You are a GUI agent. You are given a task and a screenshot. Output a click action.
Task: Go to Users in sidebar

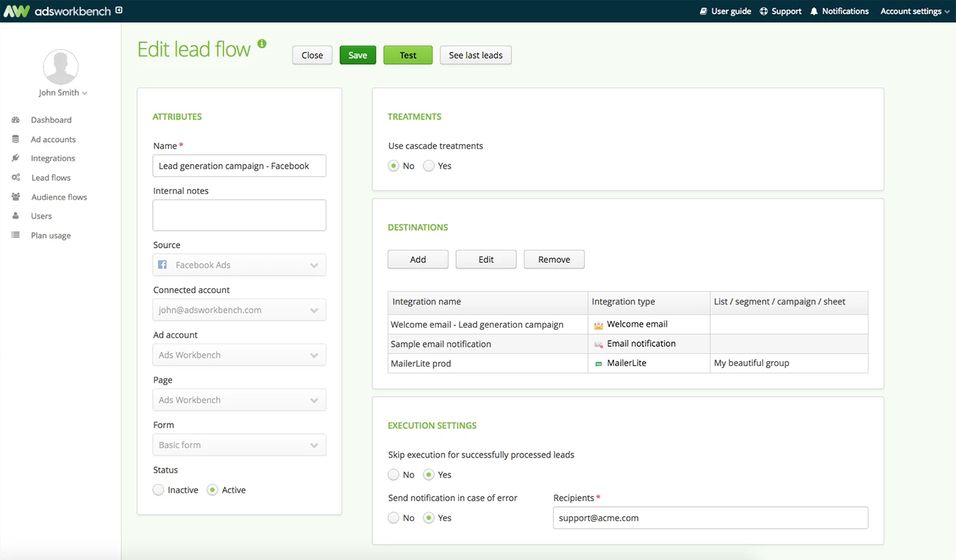click(41, 216)
